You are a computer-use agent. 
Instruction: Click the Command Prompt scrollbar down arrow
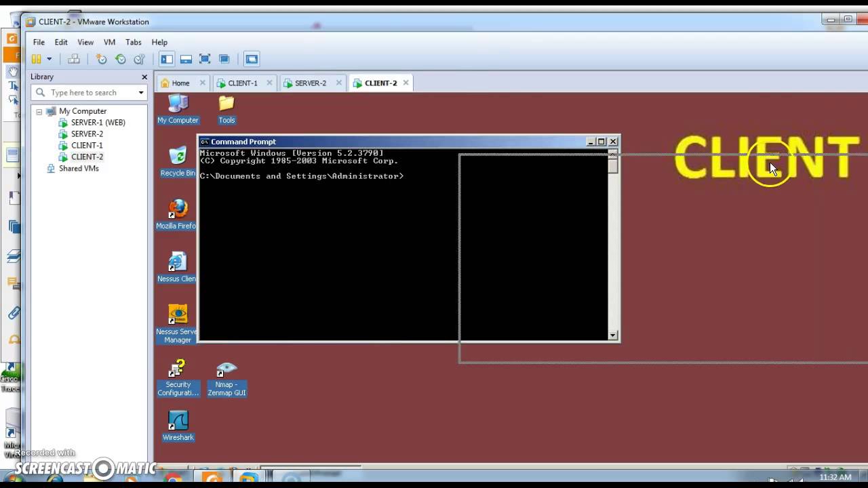613,335
